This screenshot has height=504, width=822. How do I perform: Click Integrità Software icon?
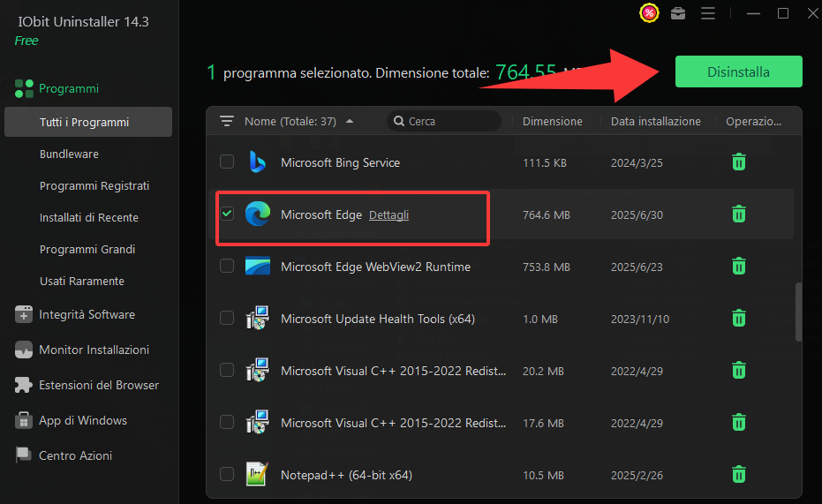pos(24,314)
